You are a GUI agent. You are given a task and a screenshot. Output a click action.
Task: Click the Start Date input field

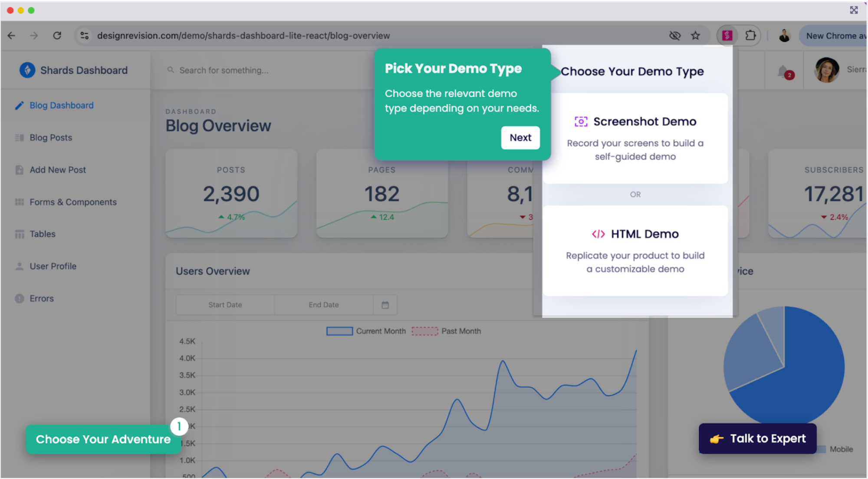click(x=225, y=305)
